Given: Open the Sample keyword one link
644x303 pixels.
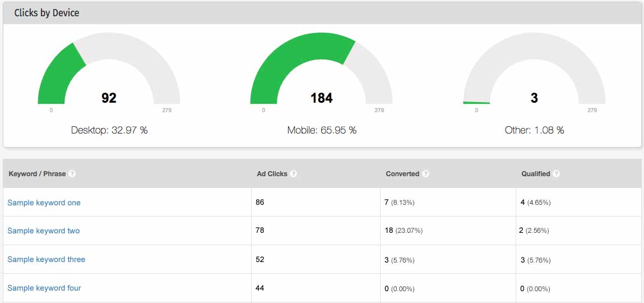Looking at the screenshot, I should pos(44,203).
